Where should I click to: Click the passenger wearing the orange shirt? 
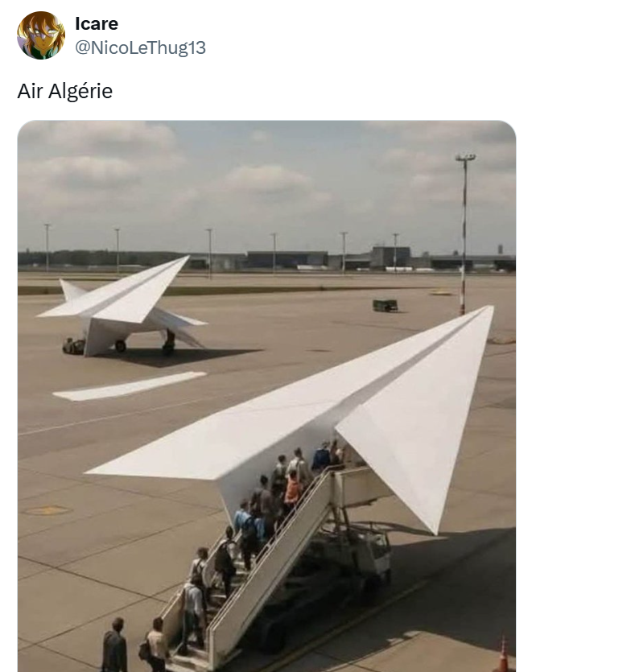(292, 488)
